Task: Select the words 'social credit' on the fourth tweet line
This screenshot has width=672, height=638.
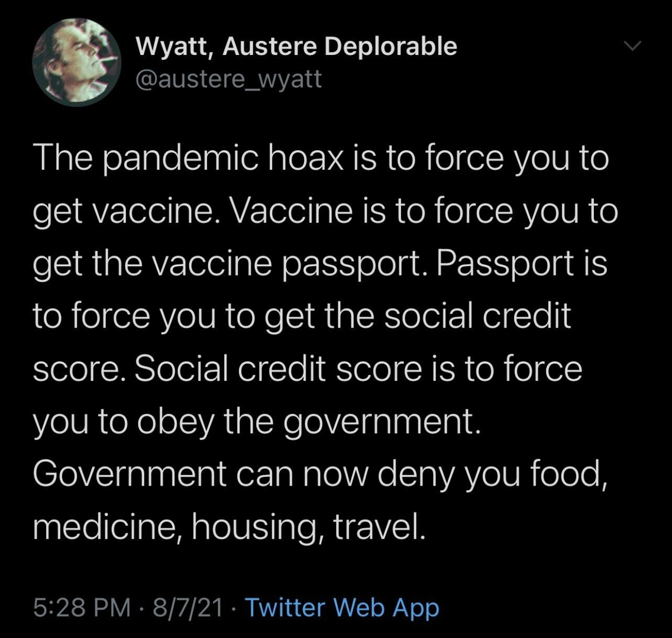Action: click(477, 315)
